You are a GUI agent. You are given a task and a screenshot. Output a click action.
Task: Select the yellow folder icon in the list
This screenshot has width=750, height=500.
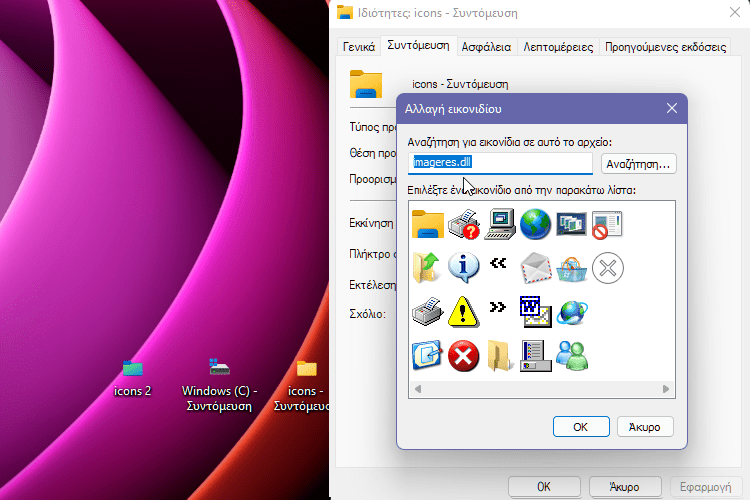coord(428,224)
